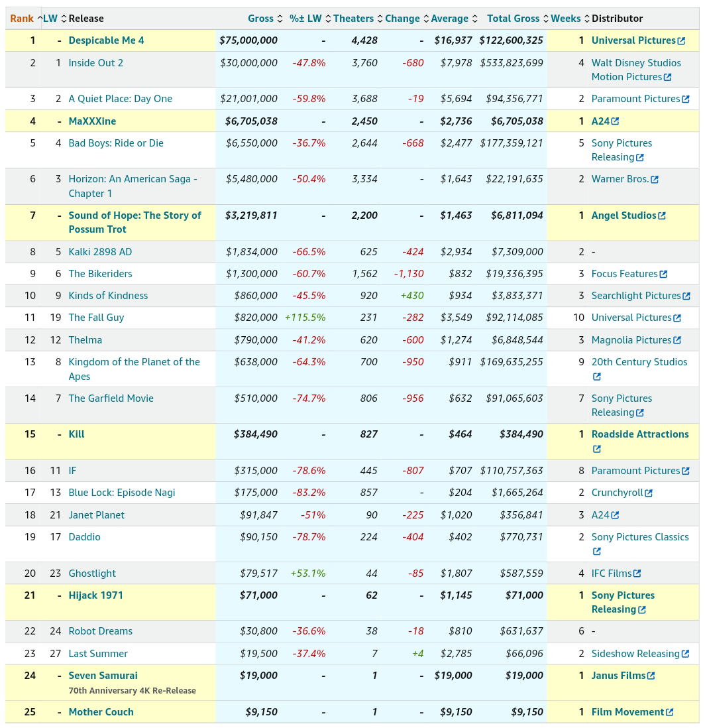Open the MaXXXine release link

point(92,121)
